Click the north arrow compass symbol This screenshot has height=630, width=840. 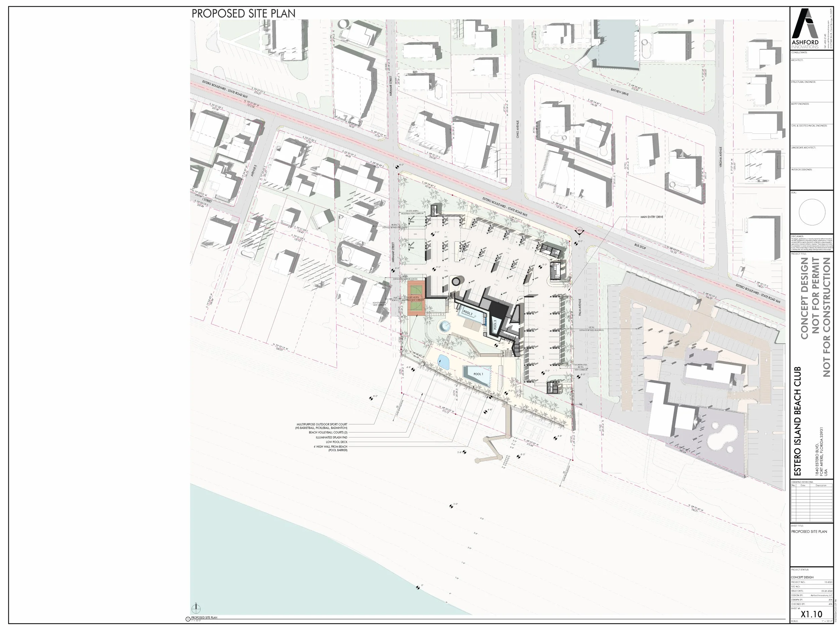tap(196, 609)
